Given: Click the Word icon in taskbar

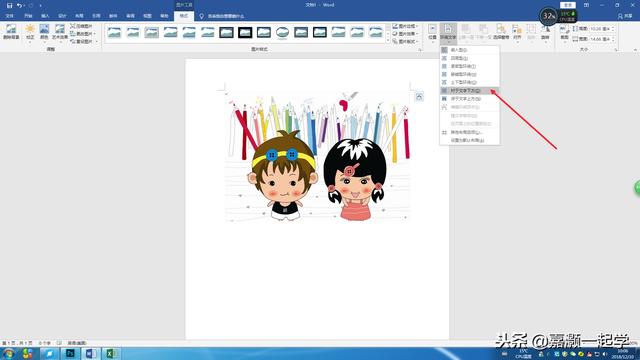Looking at the screenshot, I should click(90, 353).
